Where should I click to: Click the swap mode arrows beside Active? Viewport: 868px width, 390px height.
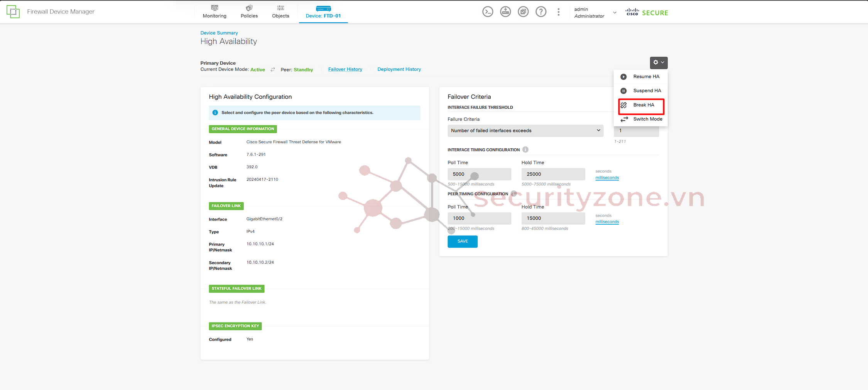[x=273, y=70]
